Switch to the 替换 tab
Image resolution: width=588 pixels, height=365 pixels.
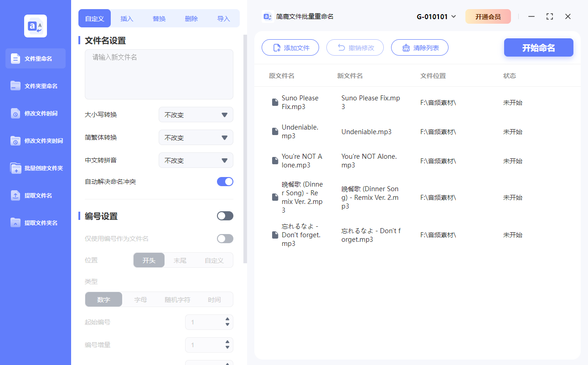point(159,18)
